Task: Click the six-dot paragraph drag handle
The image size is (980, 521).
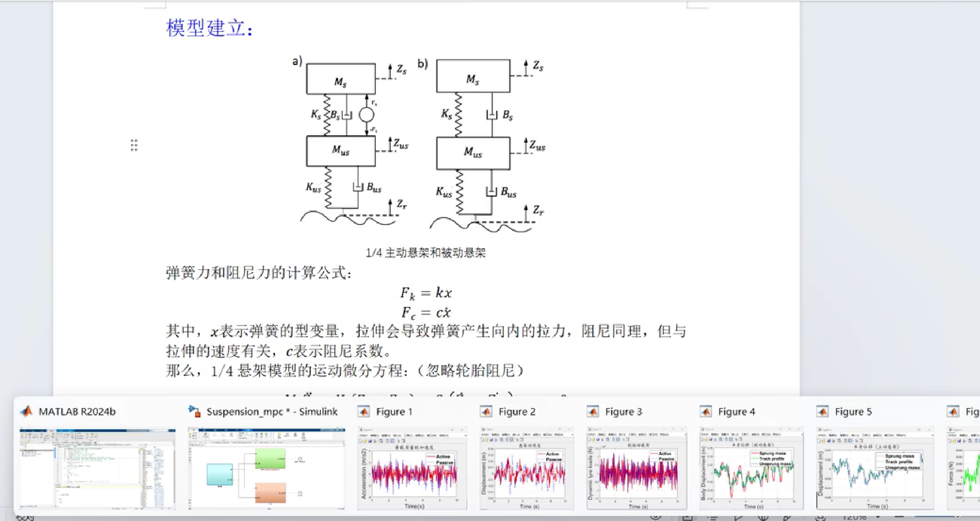Action: pyautogui.click(x=134, y=145)
